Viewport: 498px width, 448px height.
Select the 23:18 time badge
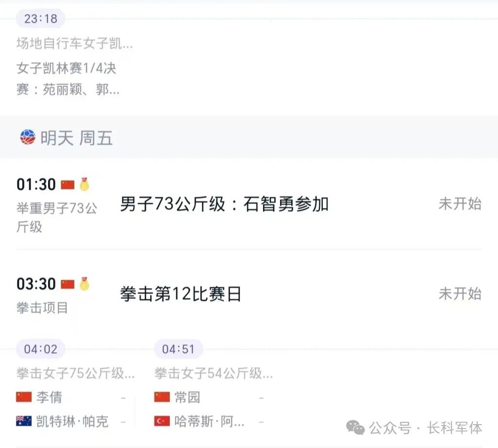click(x=41, y=19)
